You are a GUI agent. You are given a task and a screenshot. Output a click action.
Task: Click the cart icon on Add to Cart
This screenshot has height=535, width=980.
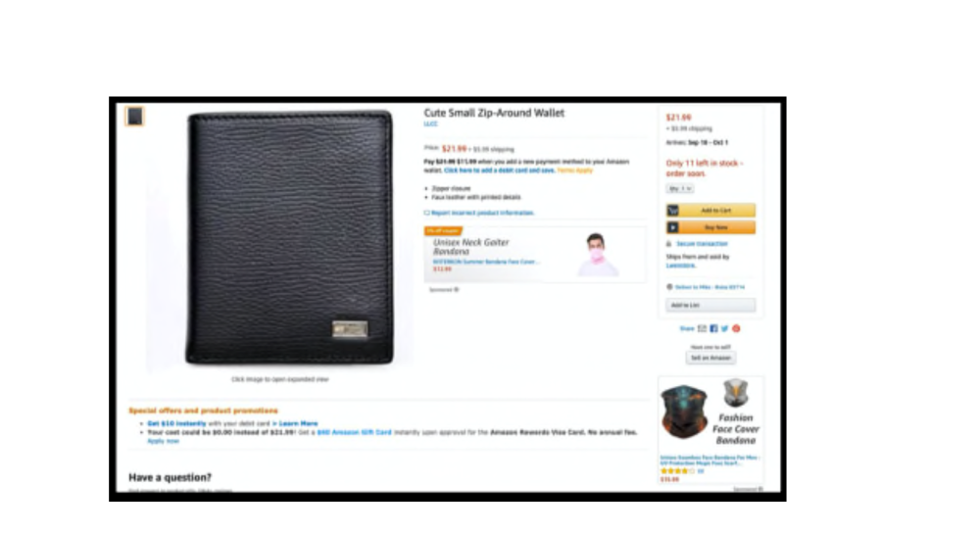pyautogui.click(x=673, y=211)
